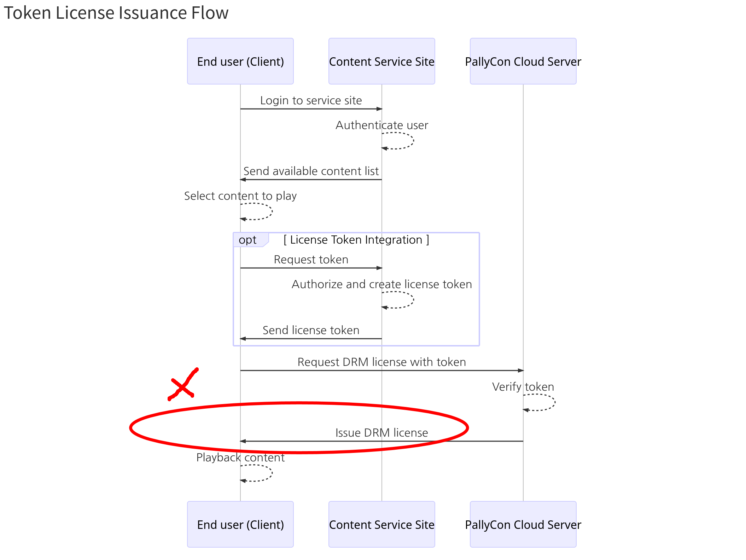Click the top End user (Client) box
746x560 pixels.
[x=240, y=62]
